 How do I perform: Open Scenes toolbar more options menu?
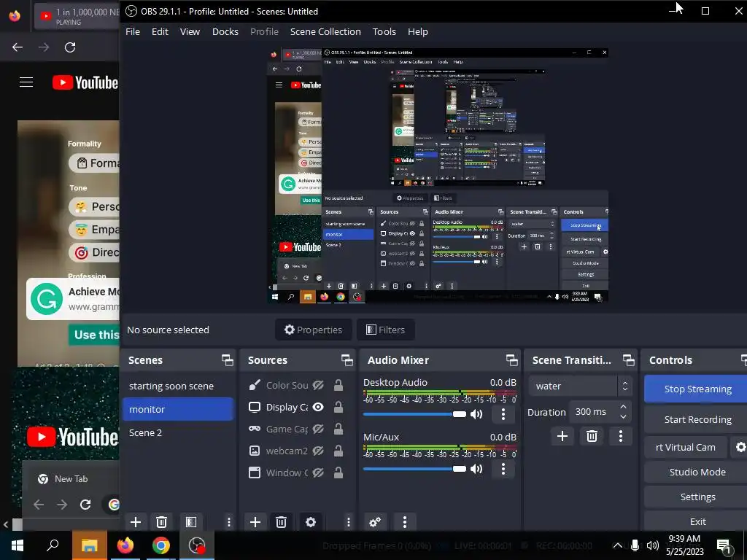pyautogui.click(x=228, y=522)
